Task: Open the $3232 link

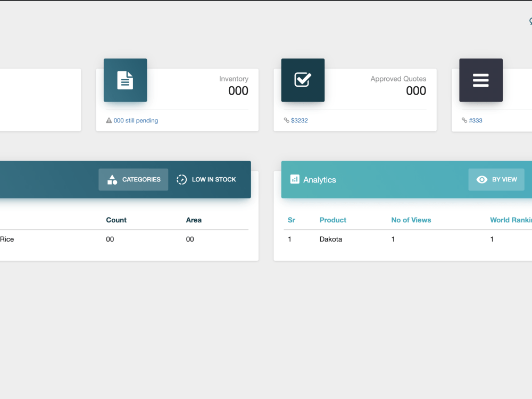Action: [x=299, y=120]
